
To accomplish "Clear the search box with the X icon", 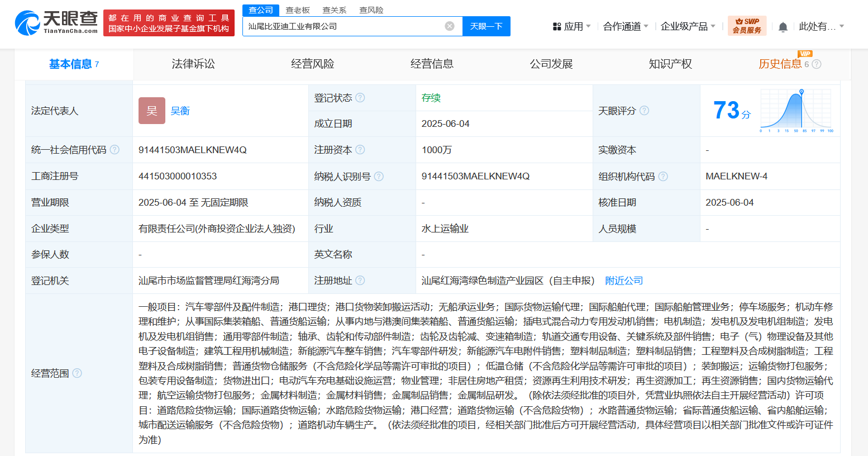I will [450, 26].
